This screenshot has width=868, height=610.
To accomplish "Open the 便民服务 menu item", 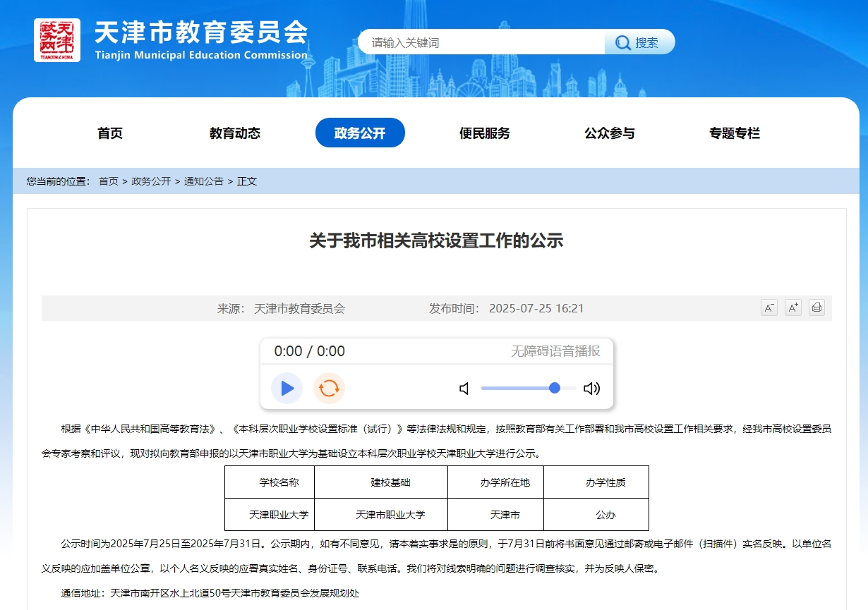I will coord(483,133).
